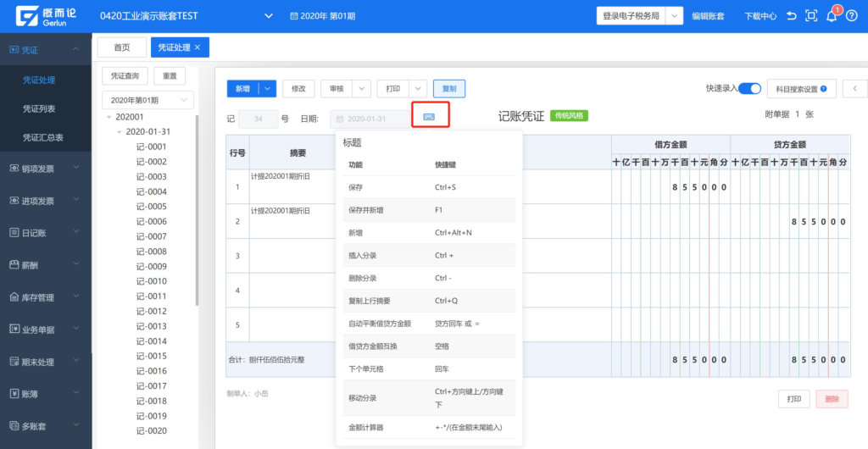Click the 日记账 sidebar icon
Screen dimensions: 868x449
coord(14,233)
